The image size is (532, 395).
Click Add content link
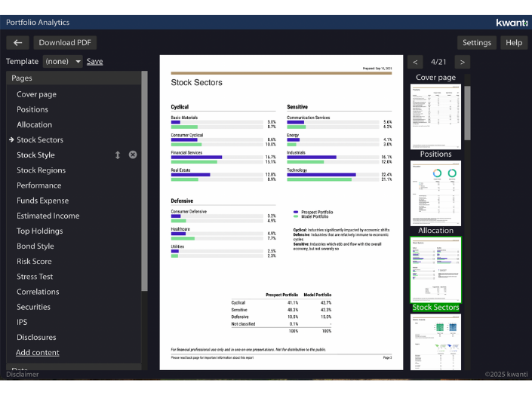click(38, 353)
